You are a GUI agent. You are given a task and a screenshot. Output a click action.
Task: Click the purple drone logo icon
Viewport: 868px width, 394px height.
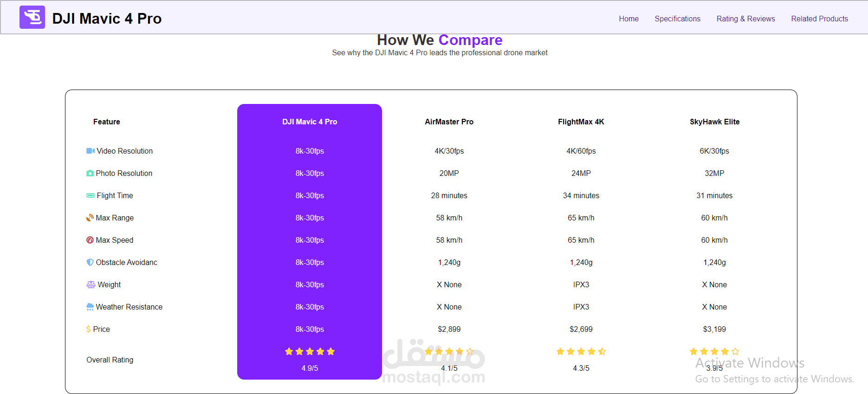32,17
